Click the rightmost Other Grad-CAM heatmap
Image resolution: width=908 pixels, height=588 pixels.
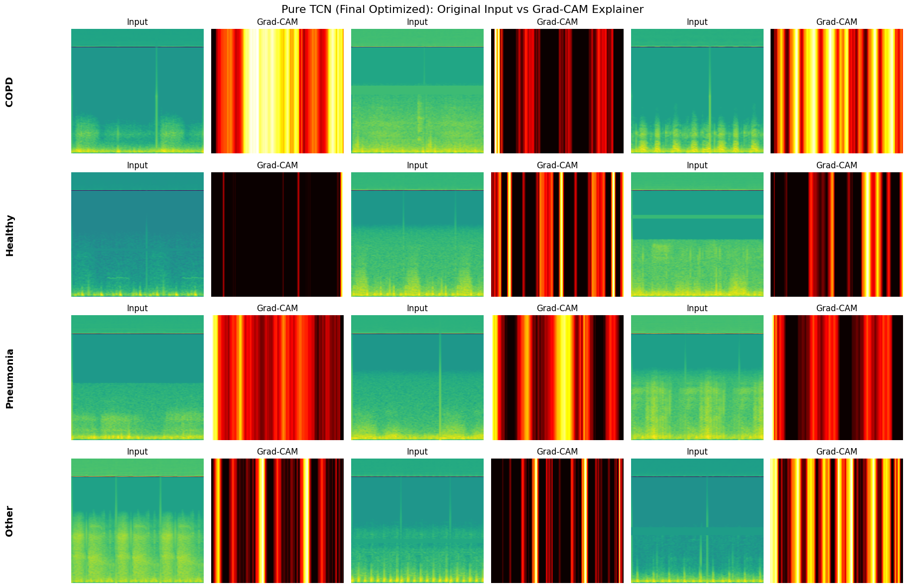pyautogui.click(x=836, y=520)
